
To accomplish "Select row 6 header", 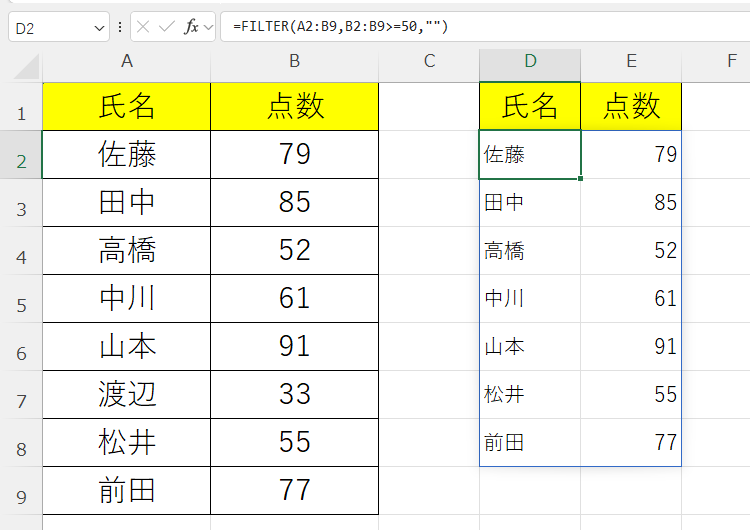I will (21, 347).
